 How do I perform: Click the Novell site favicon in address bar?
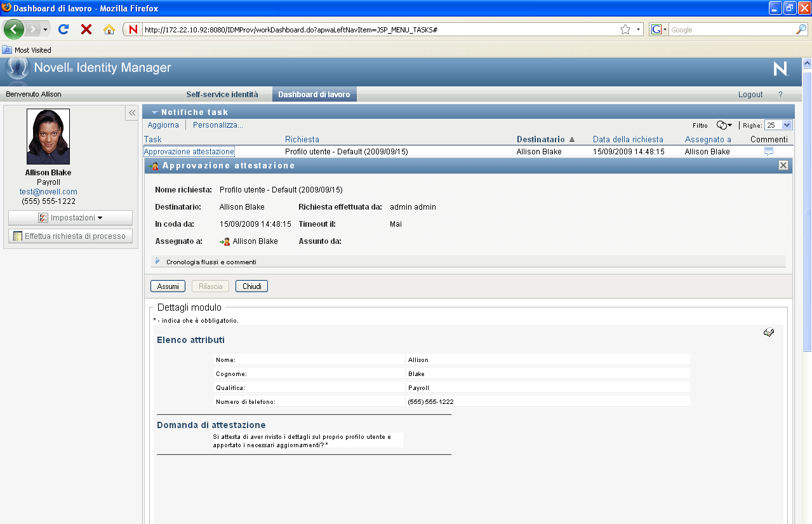133,29
